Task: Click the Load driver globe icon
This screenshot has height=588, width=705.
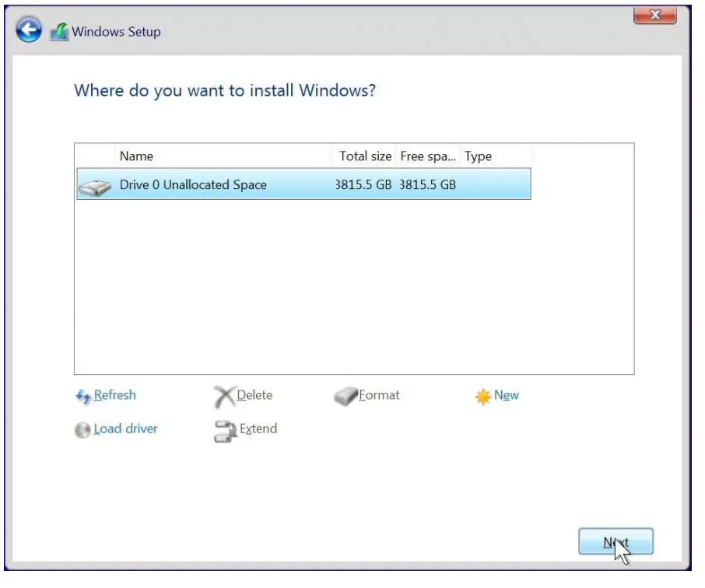Action: (x=82, y=429)
